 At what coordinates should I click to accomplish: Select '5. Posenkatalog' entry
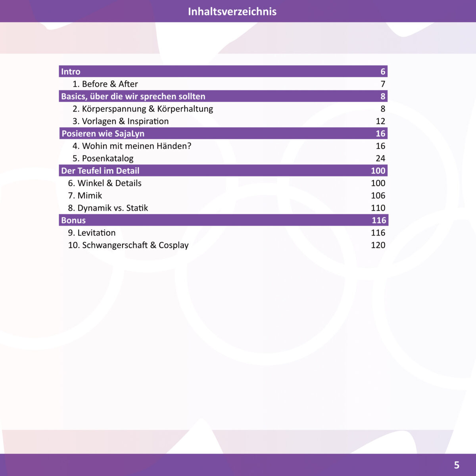click(103, 158)
